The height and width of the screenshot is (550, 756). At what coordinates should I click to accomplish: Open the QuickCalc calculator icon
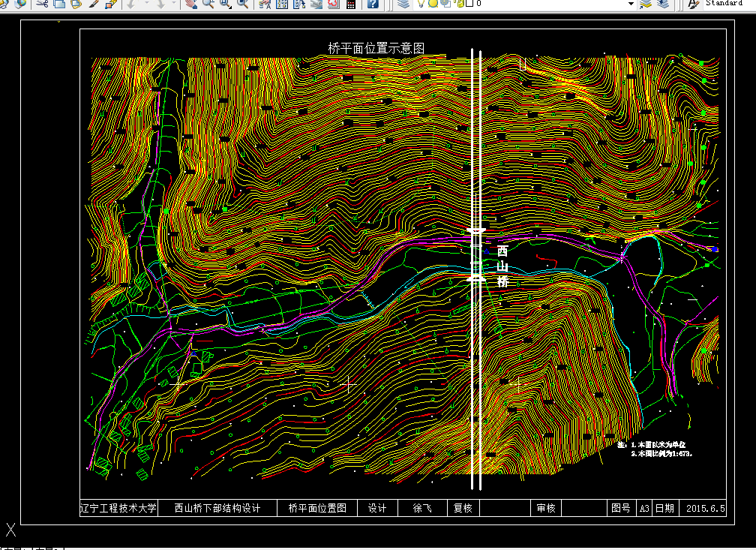pyautogui.click(x=351, y=4)
